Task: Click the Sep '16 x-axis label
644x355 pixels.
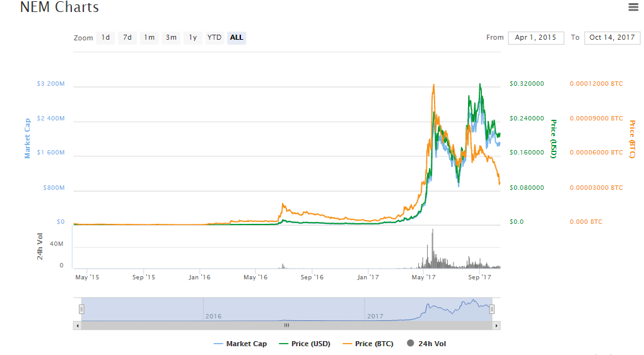Action: [312, 277]
